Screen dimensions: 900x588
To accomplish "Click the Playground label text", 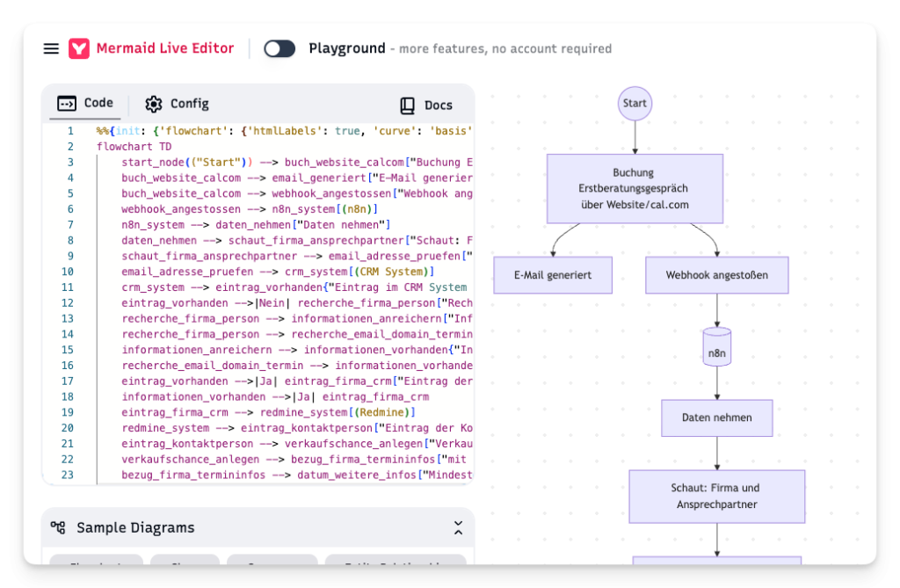I will point(346,48).
